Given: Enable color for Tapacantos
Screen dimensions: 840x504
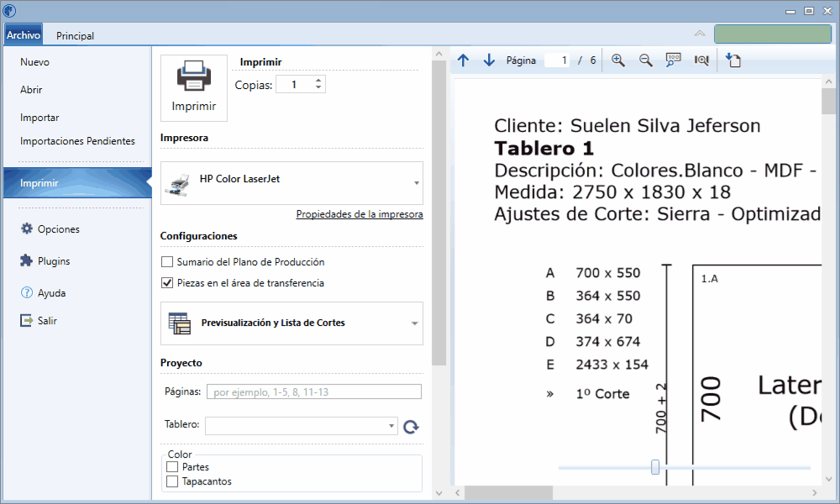Looking at the screenshot, I should pos(172,481).
